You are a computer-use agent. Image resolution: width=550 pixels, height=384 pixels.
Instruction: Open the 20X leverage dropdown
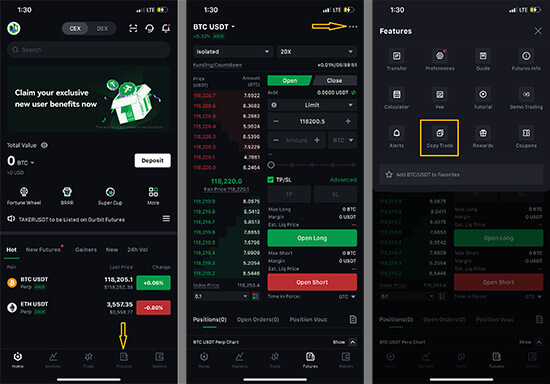tap(317, 52)
